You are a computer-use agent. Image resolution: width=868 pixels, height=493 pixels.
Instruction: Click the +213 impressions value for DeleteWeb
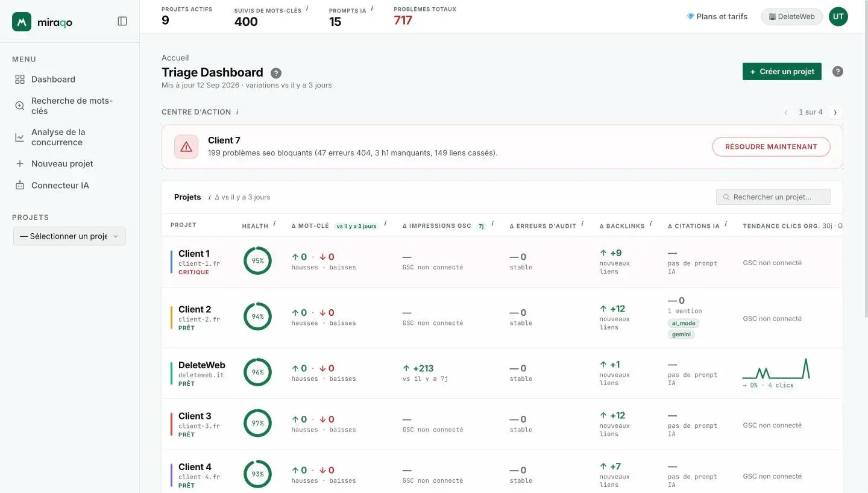[x=418, y=368]
